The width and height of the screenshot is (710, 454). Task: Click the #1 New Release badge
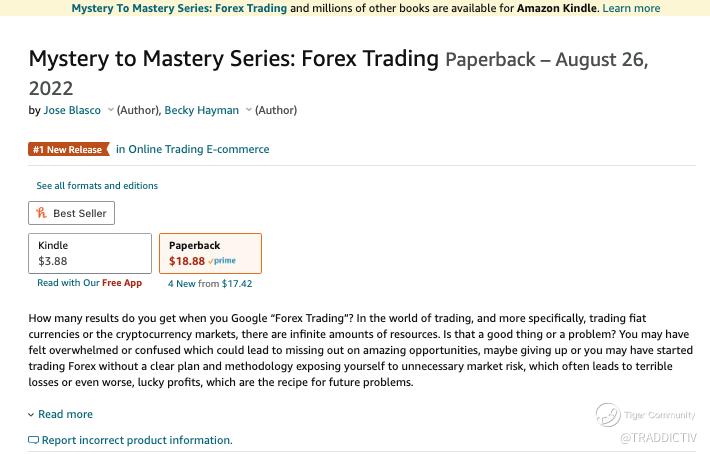click(x=67, y=150)
